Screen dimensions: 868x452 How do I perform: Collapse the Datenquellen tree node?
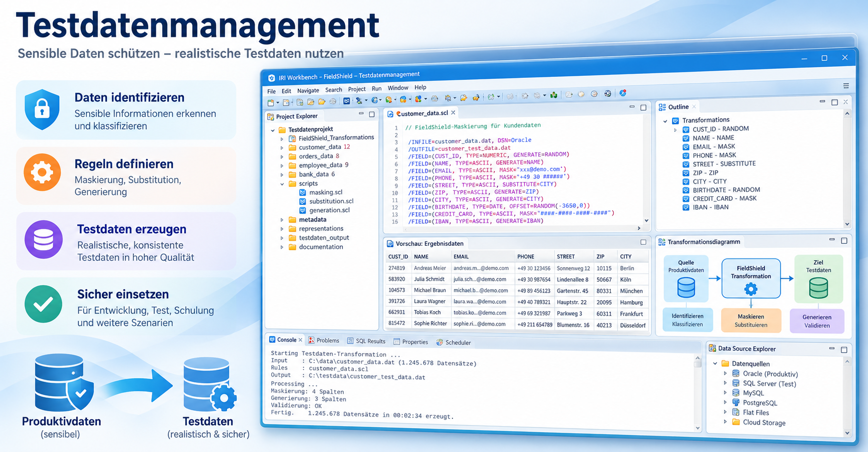click(715, 364)
